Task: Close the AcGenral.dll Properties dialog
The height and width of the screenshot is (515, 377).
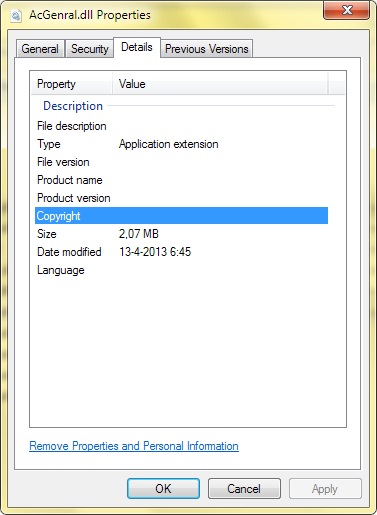Action: (x=347, y=10)
